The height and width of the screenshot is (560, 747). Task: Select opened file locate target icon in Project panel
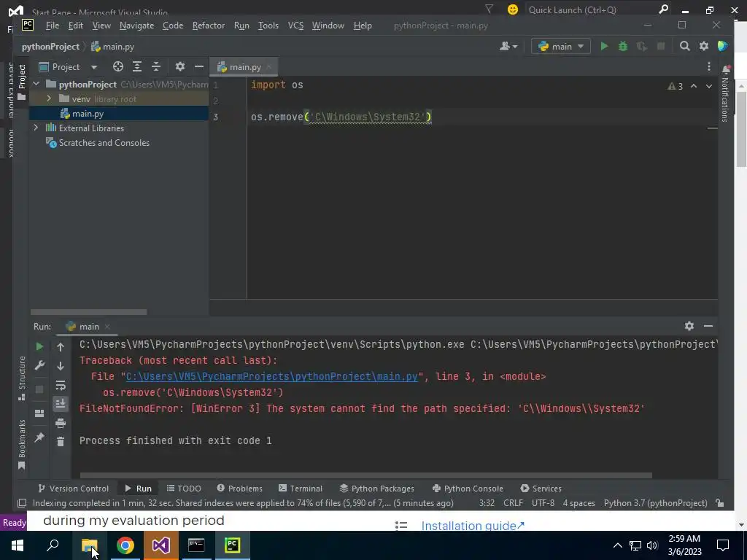[x=118, y=66]
